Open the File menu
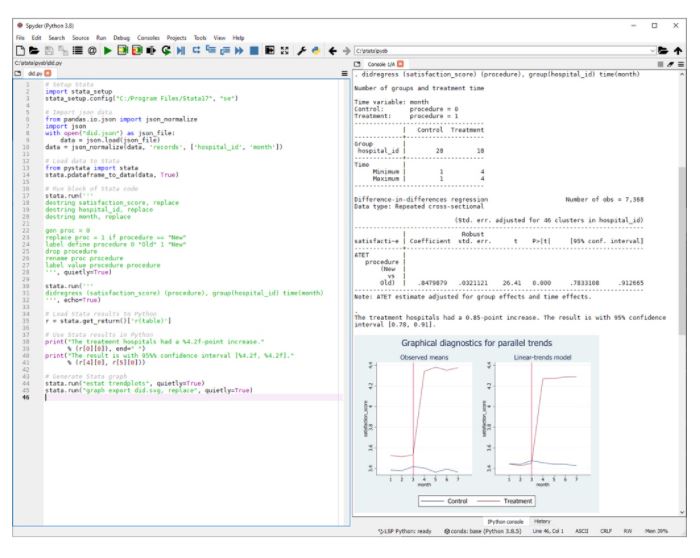The height and width of the screenshot is (558, 700). click(20, 38)
